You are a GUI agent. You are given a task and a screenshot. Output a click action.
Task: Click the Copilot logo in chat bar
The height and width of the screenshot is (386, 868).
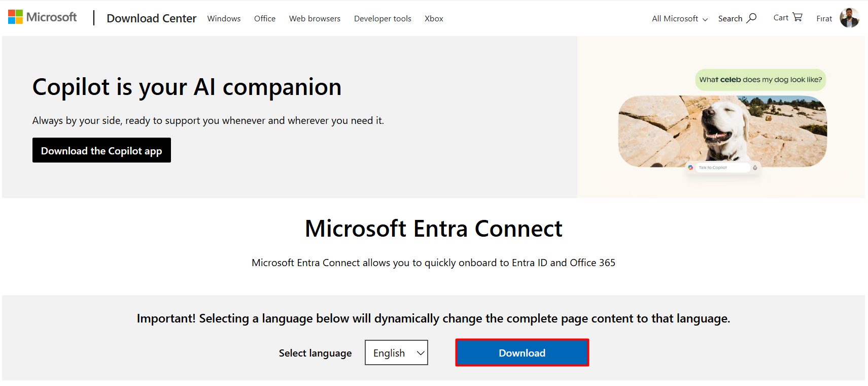[690, 168]
